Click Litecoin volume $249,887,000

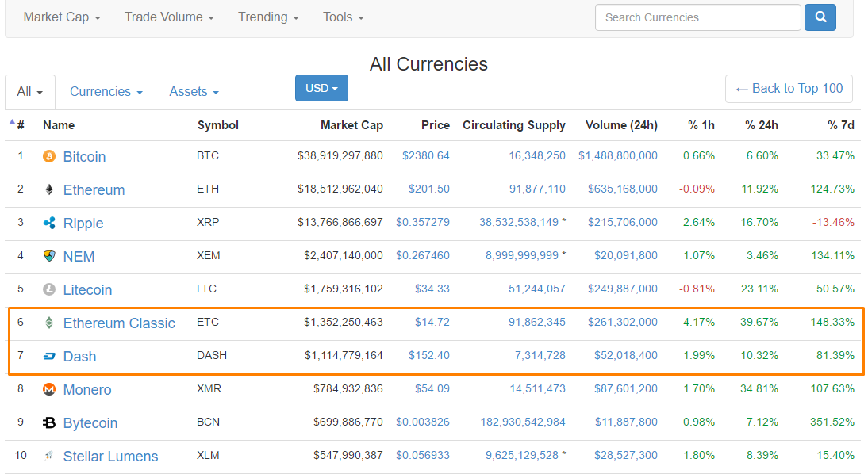tap(623, 289)
